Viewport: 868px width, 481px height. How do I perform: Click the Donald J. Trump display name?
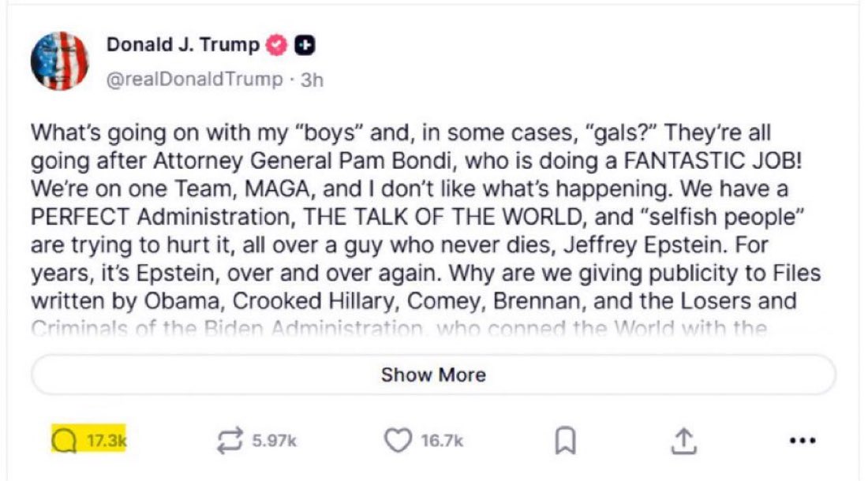coord(182,46)
